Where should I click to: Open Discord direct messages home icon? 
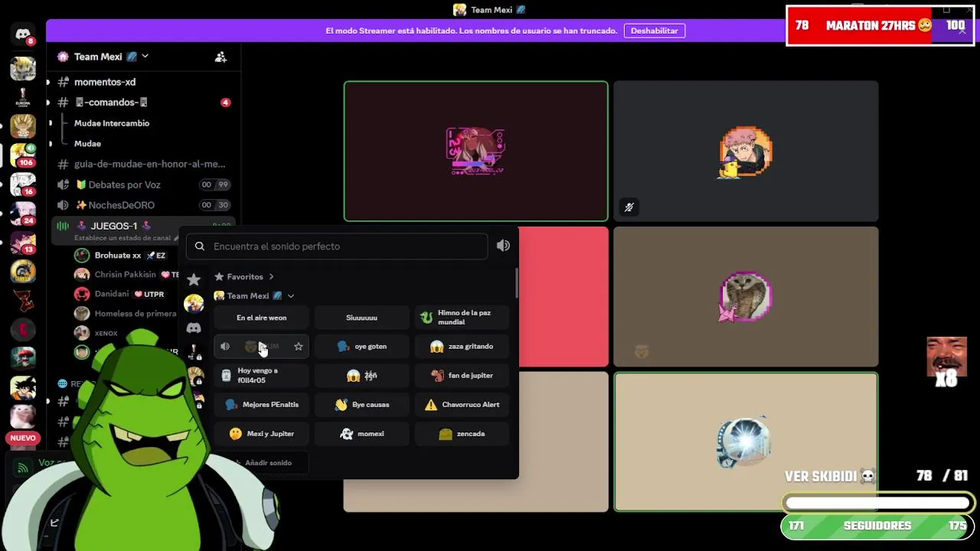[23, 34]
